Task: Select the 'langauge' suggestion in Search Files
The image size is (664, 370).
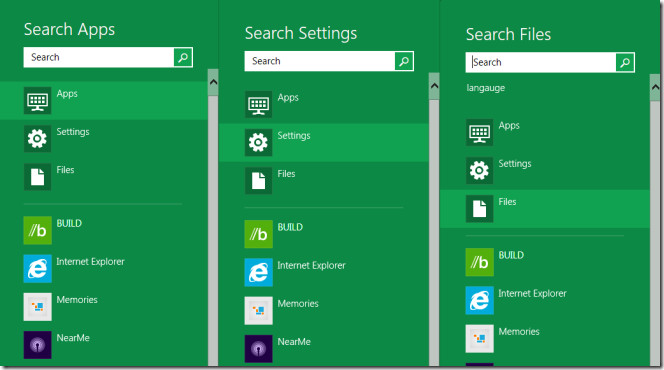Action: click(486, 88)
